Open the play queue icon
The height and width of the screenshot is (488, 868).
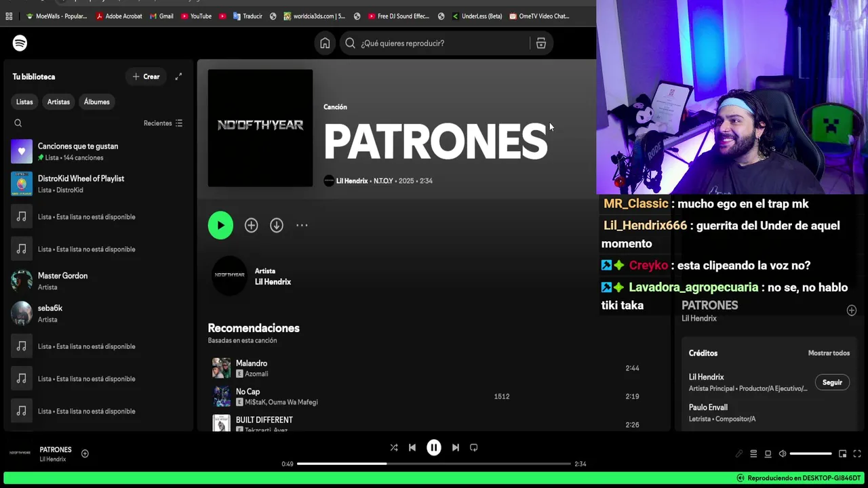[x=753, y=453]
